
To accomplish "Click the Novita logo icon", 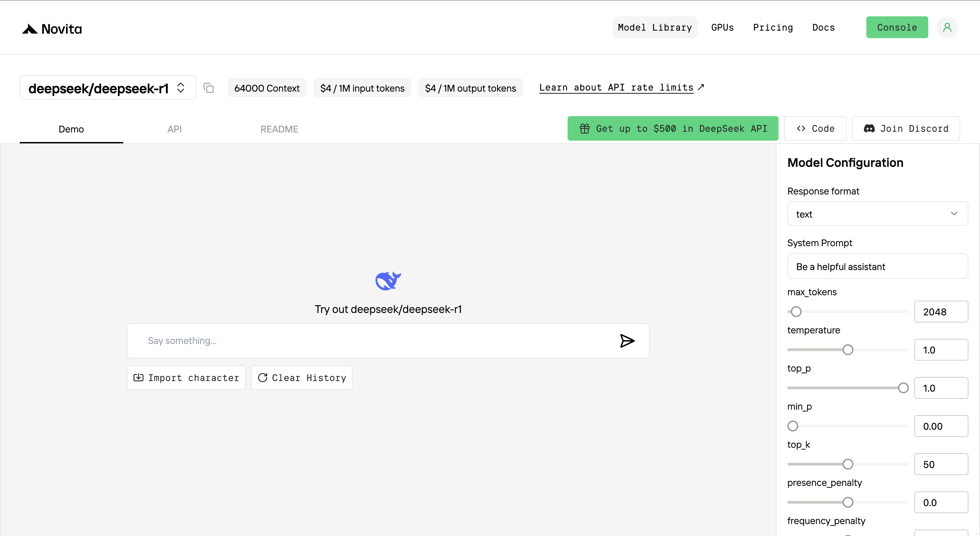I will pyautogui.click(x=30, y=29).
